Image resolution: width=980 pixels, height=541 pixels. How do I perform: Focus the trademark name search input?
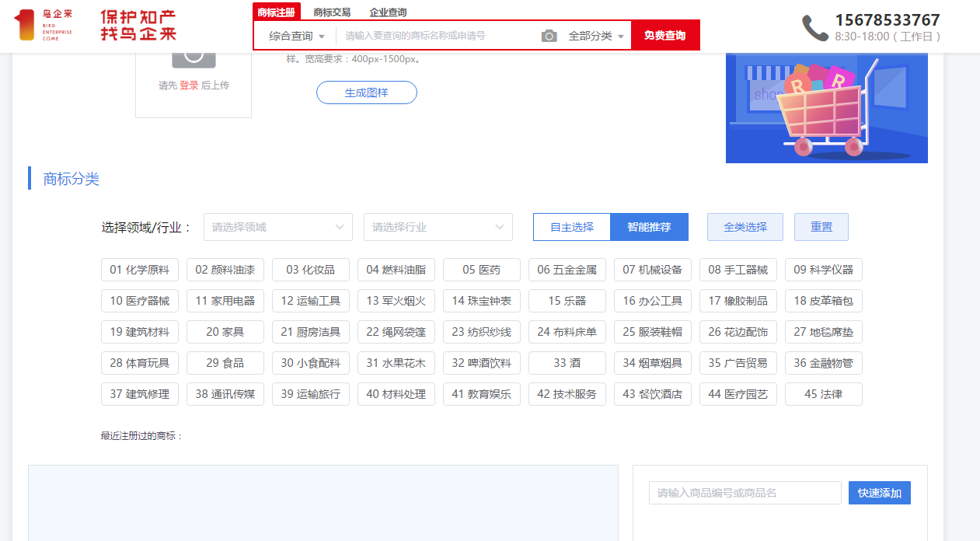[437, 36]
